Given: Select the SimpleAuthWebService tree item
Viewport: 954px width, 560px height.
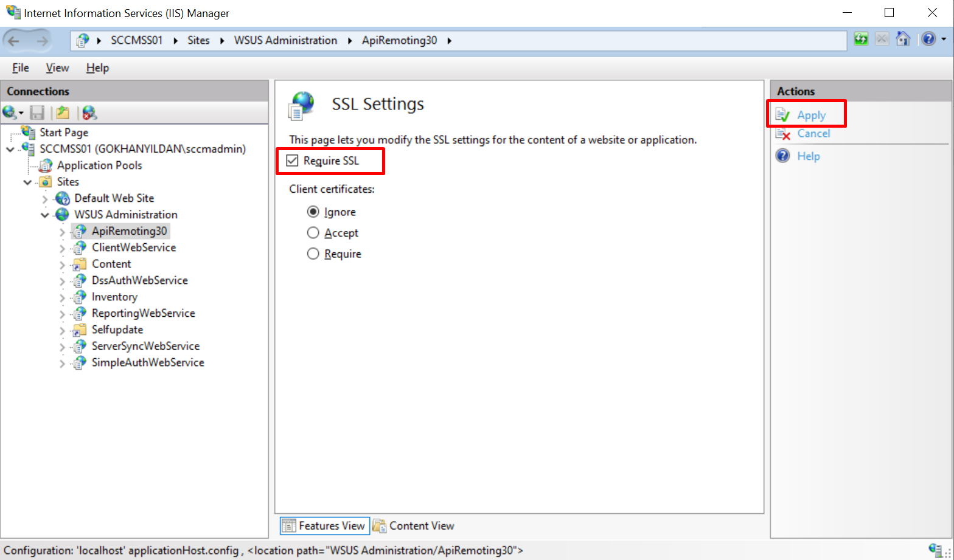Looking at the screenshot, I should [148, 362].
